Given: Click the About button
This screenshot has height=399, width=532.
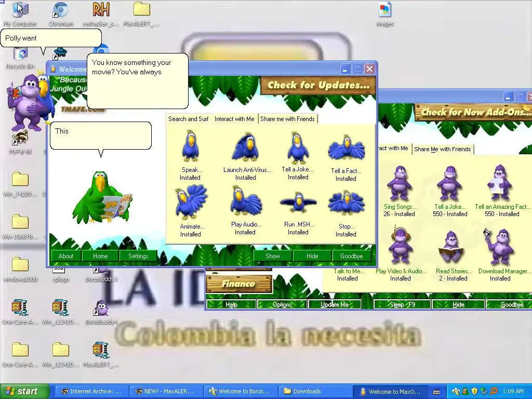Looking at the screenshot, I should click(x=66, y=256).
